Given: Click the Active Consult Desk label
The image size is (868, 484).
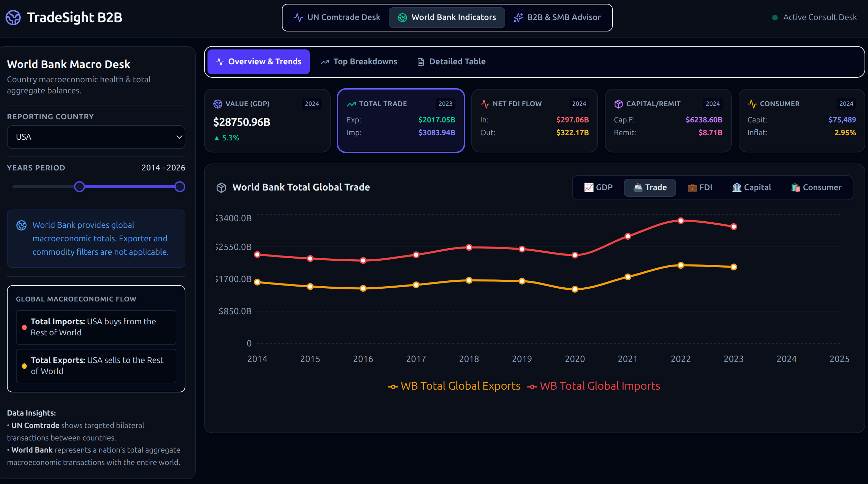Looking at the screenshot, I should point(820,17).
